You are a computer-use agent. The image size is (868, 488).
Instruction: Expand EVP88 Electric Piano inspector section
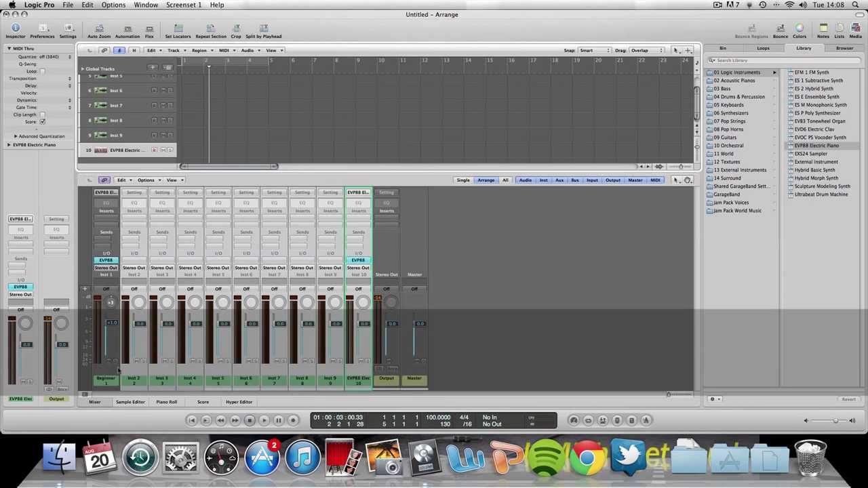(9, 144)
